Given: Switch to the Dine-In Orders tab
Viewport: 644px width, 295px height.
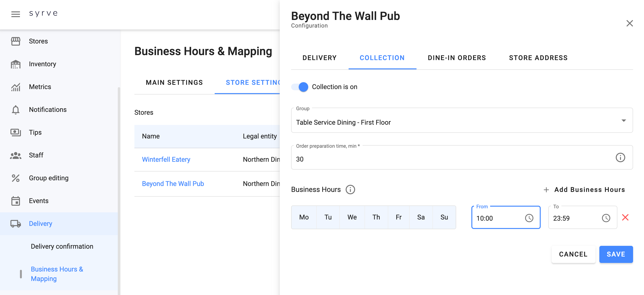Looking at the screenshot, I should (x=456, y=58).
